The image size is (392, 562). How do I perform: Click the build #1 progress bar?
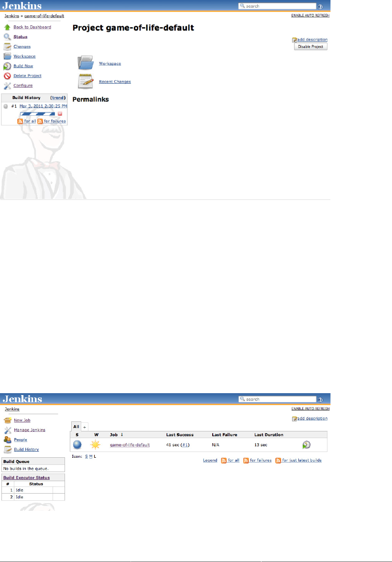38,114
